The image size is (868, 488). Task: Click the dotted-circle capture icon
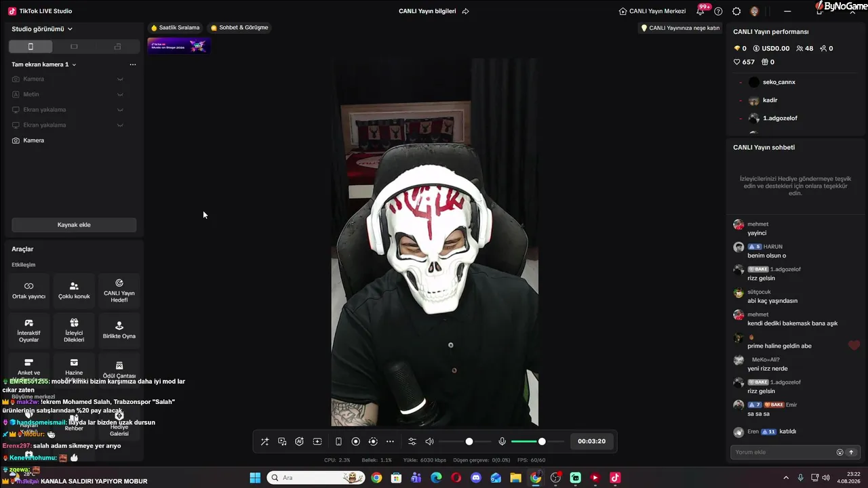tap(372, 441)
